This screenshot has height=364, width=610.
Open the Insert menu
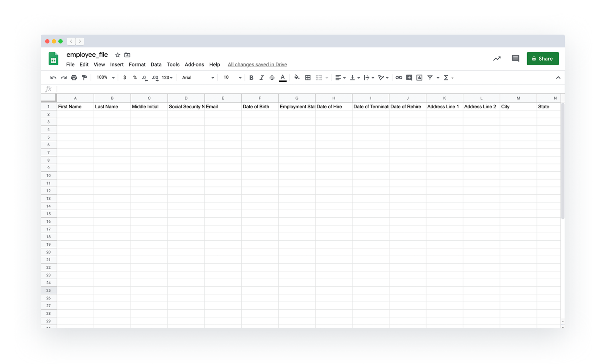tap(117, 65)
